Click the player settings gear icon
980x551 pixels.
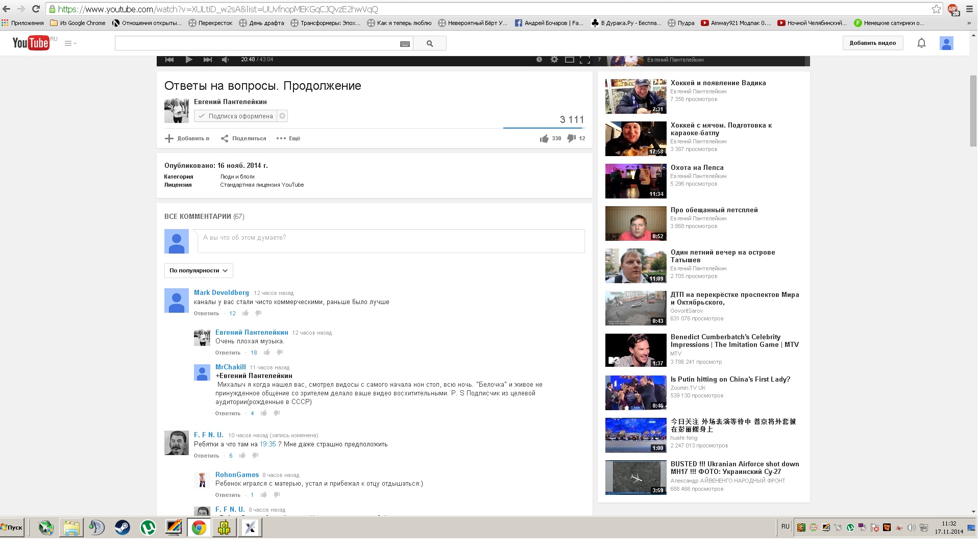[554, 60]
